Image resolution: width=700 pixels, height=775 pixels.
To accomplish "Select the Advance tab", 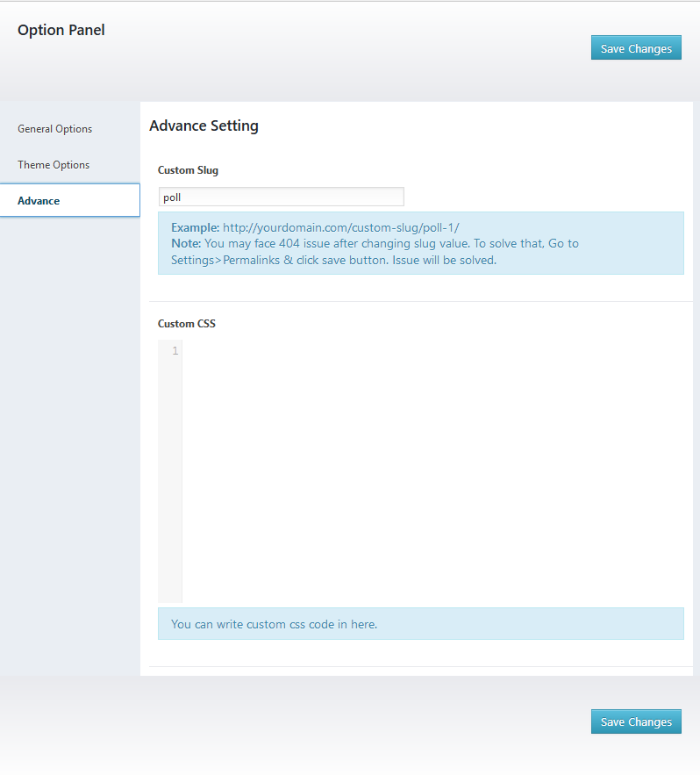I will (39, 201).
